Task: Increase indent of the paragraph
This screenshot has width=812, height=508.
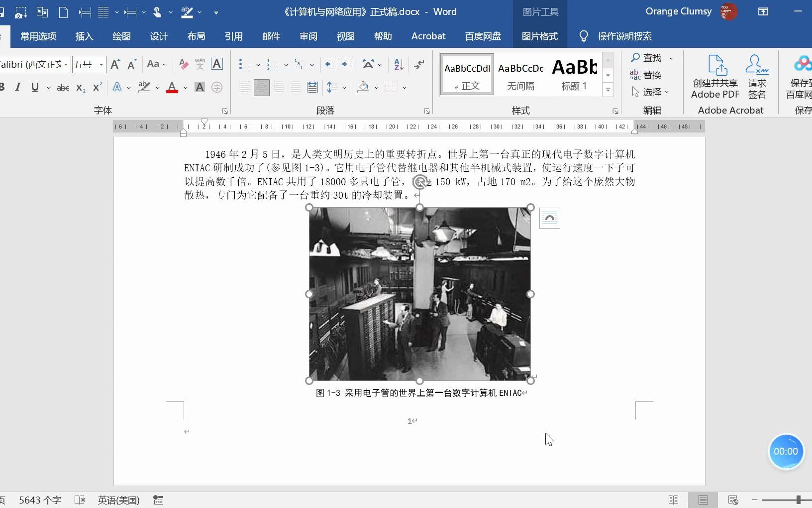Action: pyautogui.click(x=347, y=64)
